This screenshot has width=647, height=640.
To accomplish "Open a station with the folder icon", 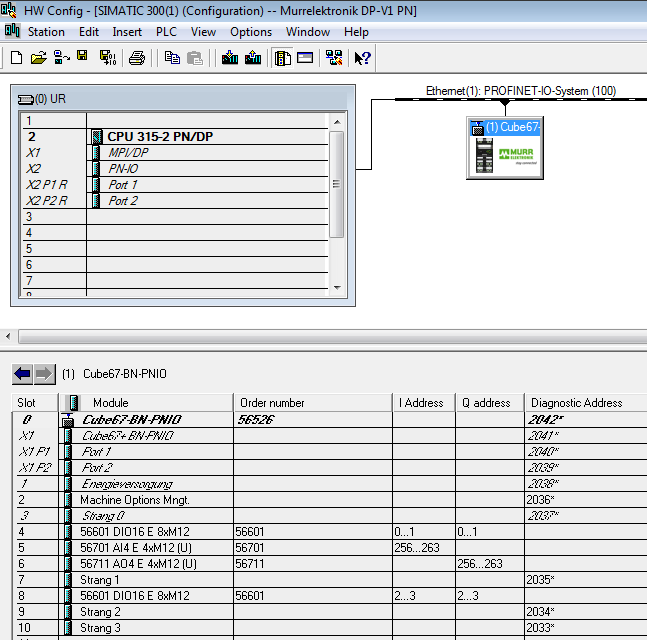I will (39, 58).
